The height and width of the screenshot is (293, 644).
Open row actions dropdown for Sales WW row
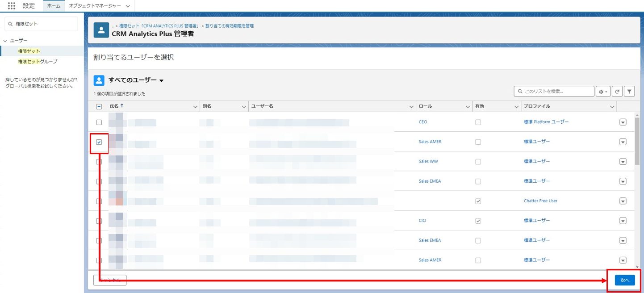click(x=623, y=162)
